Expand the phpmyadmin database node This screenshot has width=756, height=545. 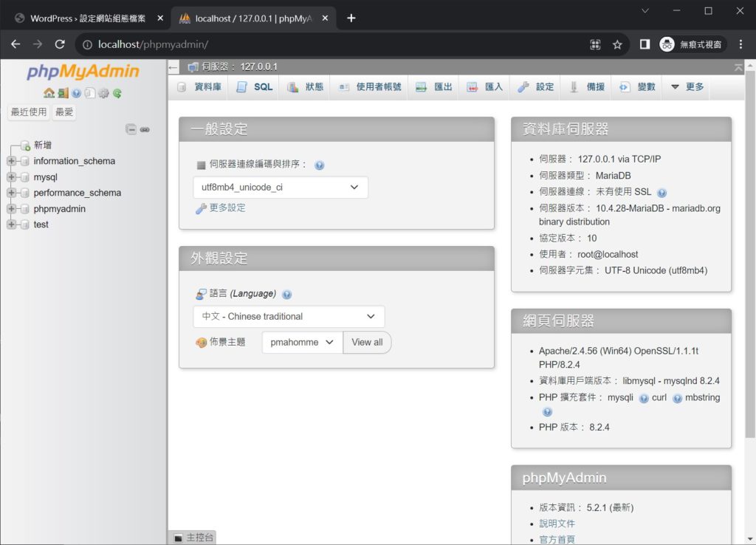click(x=11, y=209)
